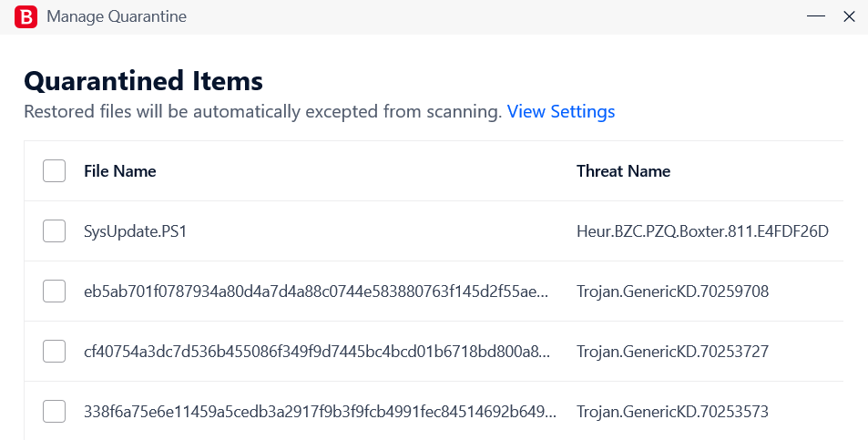Screen dimensions: 868x440
Task: Click the Manage Quarantine title text
Action: [x=117, y=16]
